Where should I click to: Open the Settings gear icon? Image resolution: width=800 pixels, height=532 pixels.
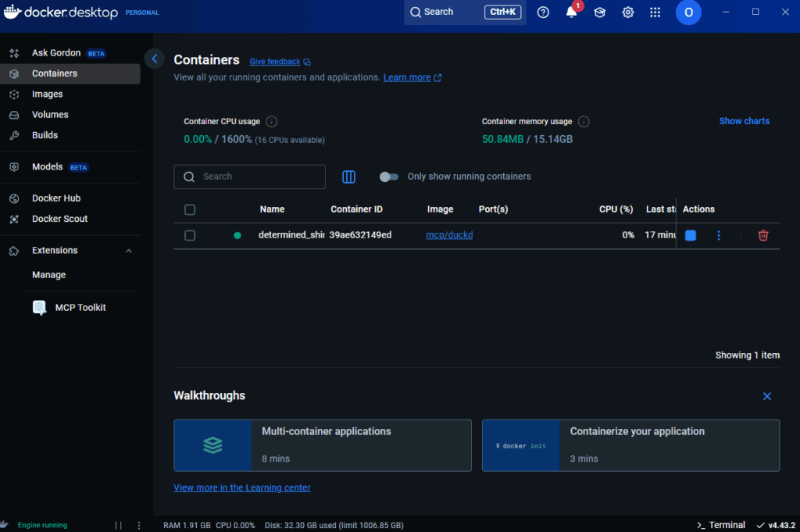[627, 12]
